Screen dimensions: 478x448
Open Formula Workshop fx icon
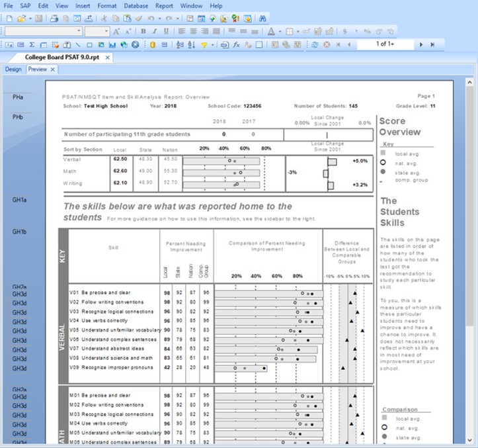click(x=236, y=45)
